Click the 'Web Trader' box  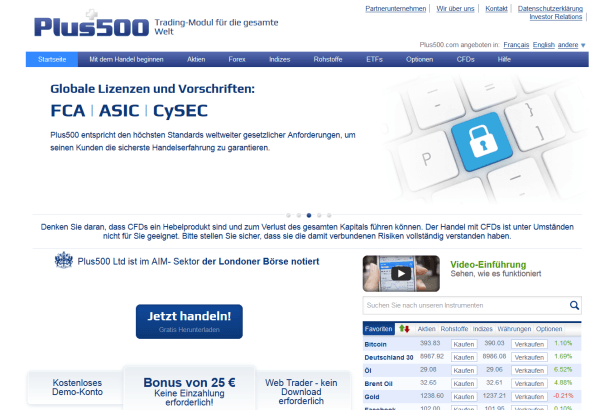[301, 391]
